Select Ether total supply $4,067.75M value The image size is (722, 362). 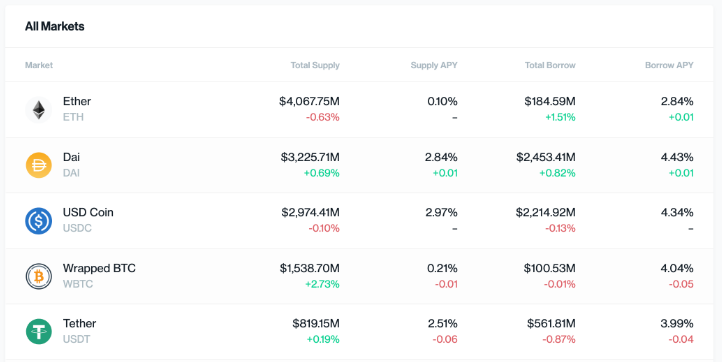tap(309, 101)
